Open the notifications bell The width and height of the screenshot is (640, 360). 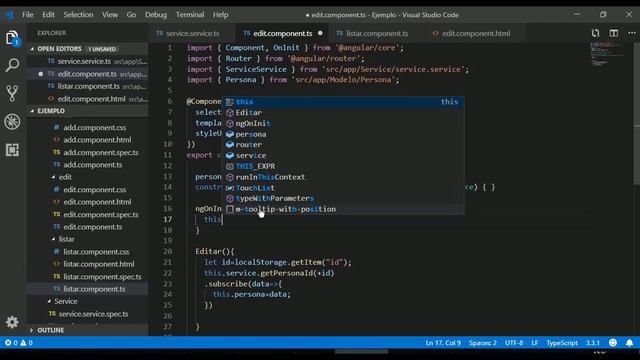629,342
